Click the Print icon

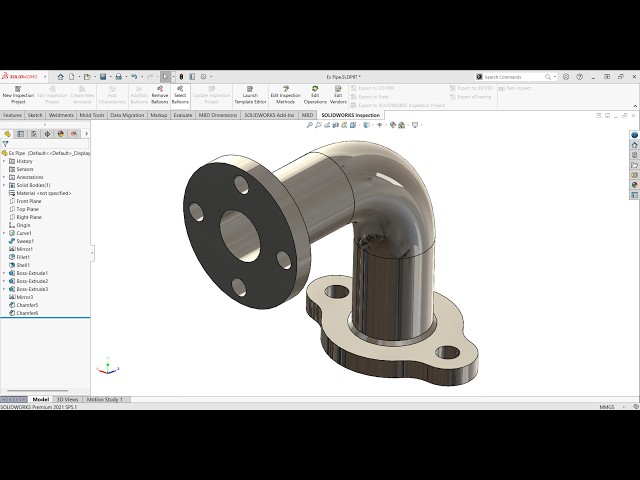click(118, 77)
